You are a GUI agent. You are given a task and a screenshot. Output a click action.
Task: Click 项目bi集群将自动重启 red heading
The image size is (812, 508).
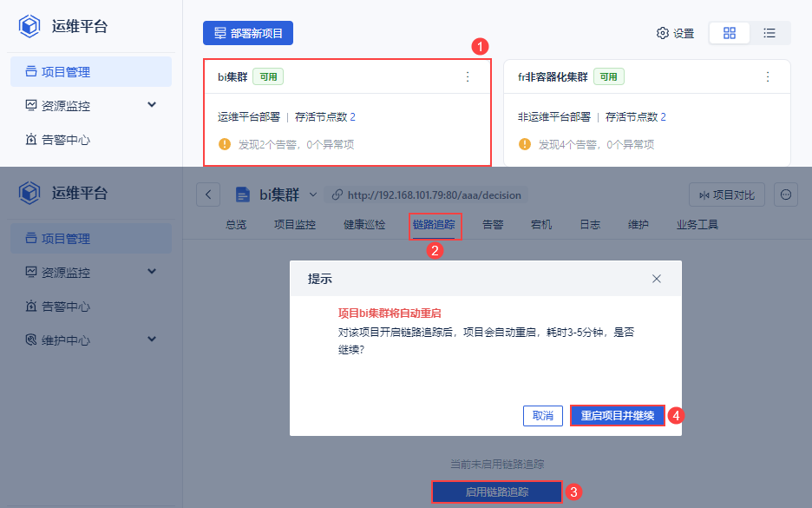coord(390,313)
